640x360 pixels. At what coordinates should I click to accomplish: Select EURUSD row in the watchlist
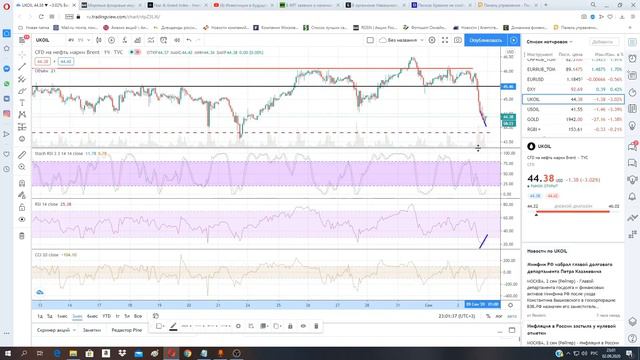(573, 79)
